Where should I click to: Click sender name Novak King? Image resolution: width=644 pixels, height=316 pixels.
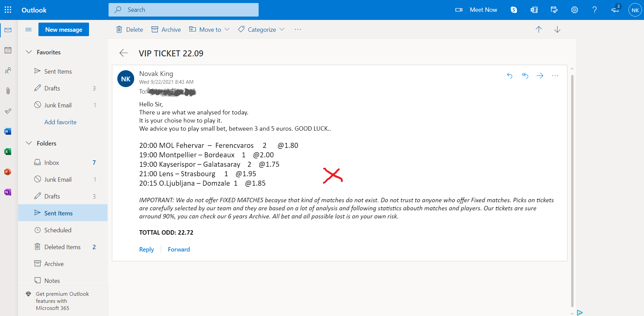pos(156,74)
